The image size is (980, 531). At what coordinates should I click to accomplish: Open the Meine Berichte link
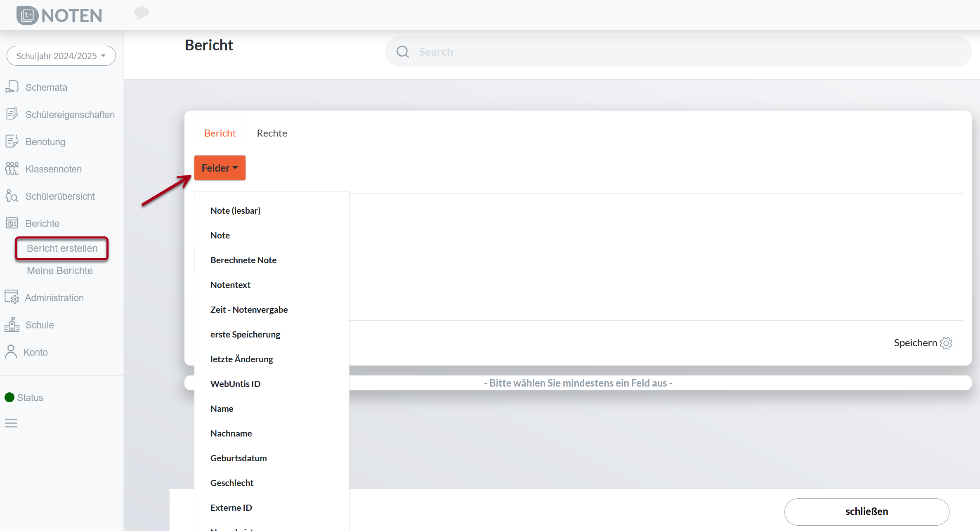[60, 271]
